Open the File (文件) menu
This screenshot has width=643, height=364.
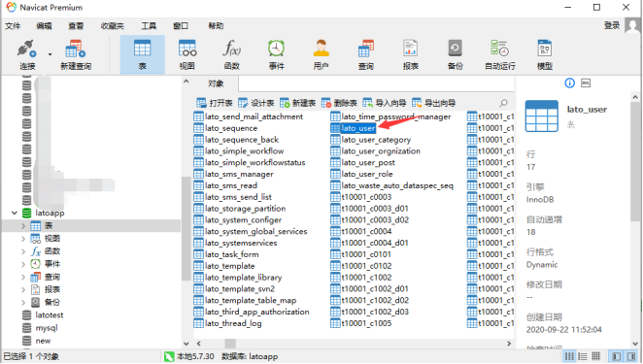[x=13, y=26]
